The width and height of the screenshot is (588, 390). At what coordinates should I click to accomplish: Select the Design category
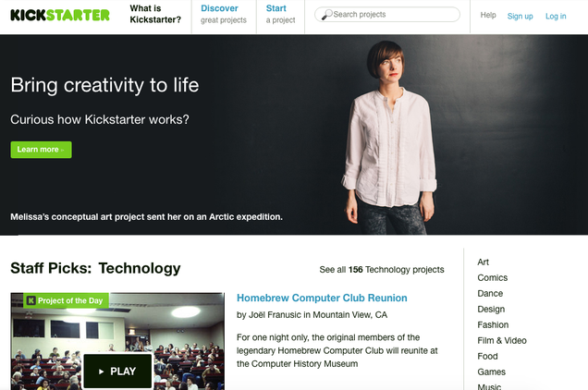(x=491, y=310)
